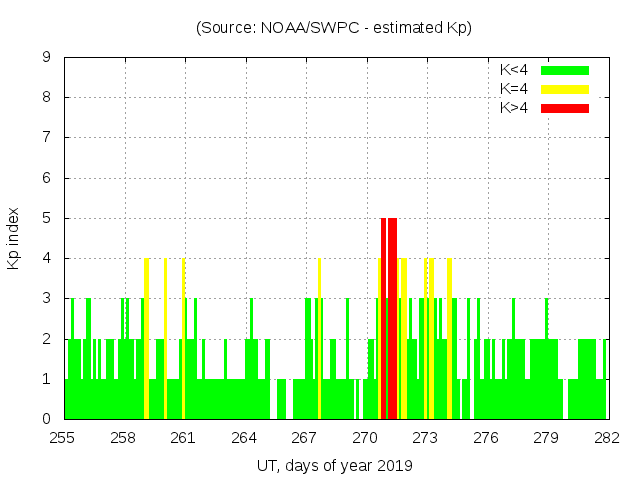The width and height of the screenshot is (640, 480).
Task: Click the yellow bar at day 261
Action: pyautogui.click(x=184, y=340)
